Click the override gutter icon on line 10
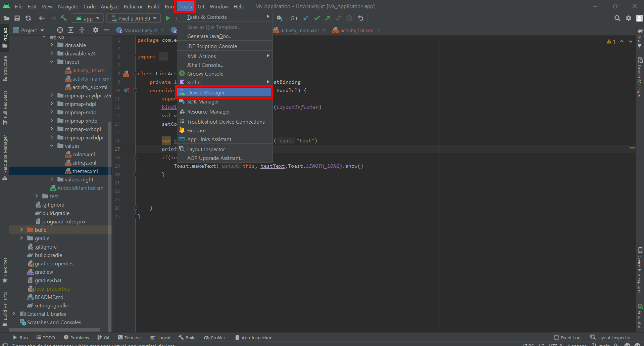644x346 pixels. pos(127,90)
